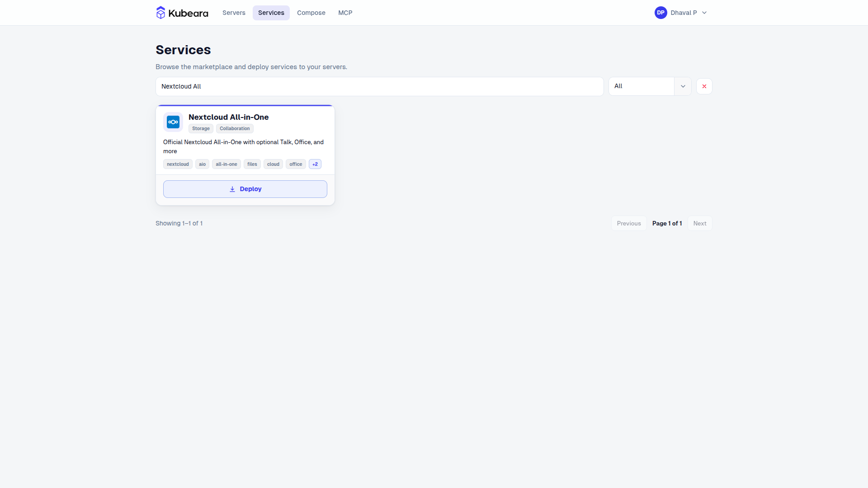
Task: Click the Services page heading
Action: coord(183,50)
